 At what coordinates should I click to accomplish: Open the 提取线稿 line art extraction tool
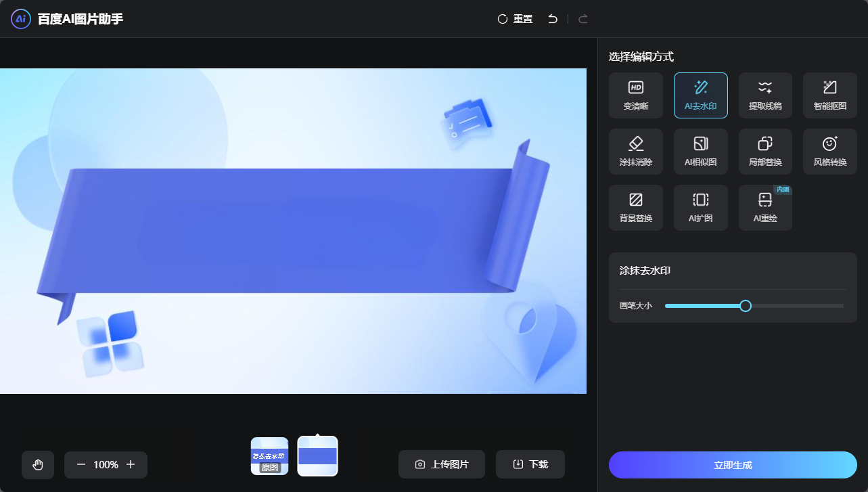tap(764, 95)
